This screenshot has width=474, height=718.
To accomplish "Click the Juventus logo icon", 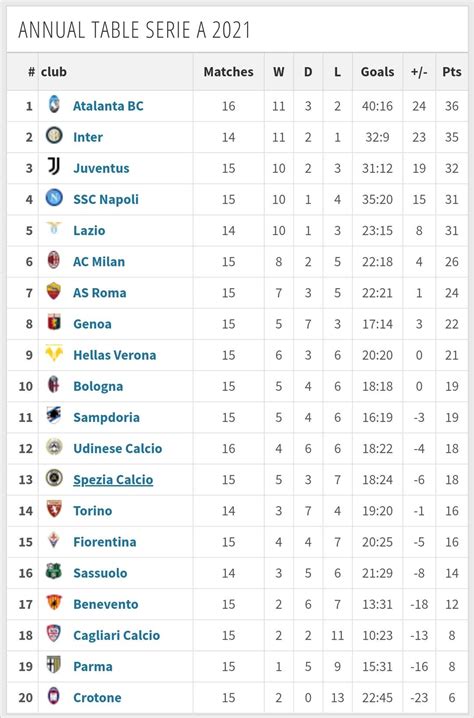I will click(54, 166).
